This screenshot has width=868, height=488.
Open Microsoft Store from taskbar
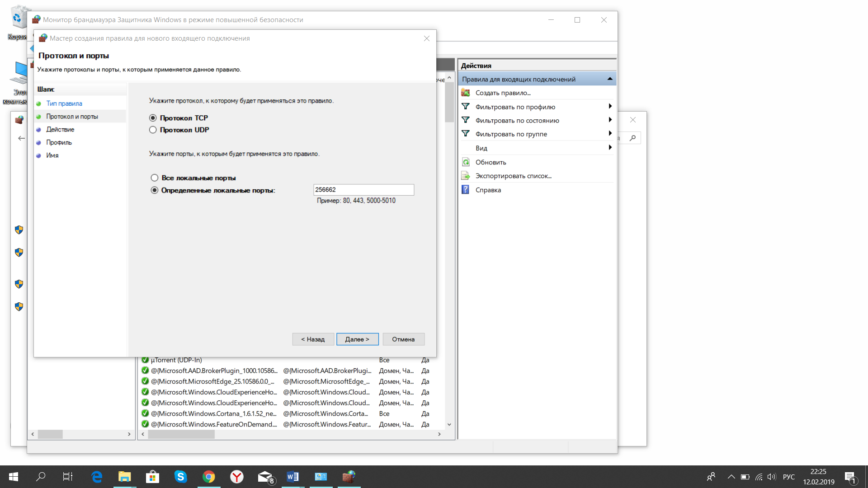tap(152, 477)
